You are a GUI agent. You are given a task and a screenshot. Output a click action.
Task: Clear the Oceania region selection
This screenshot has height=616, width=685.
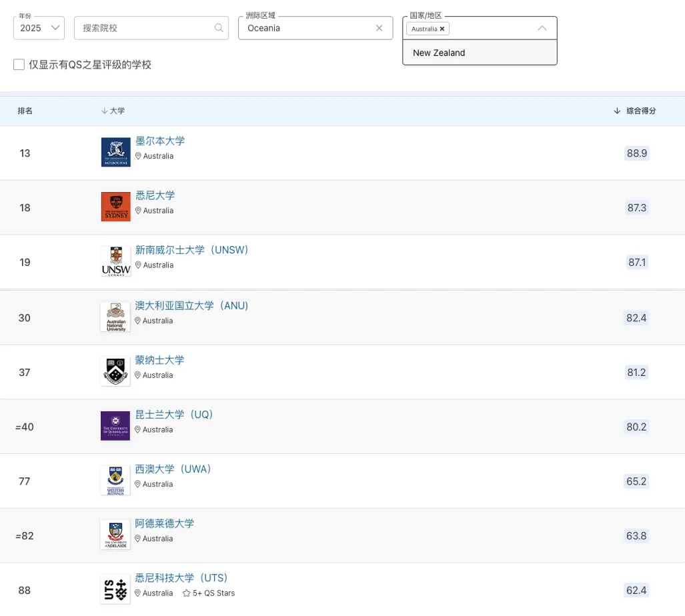(x=380, y=28)
